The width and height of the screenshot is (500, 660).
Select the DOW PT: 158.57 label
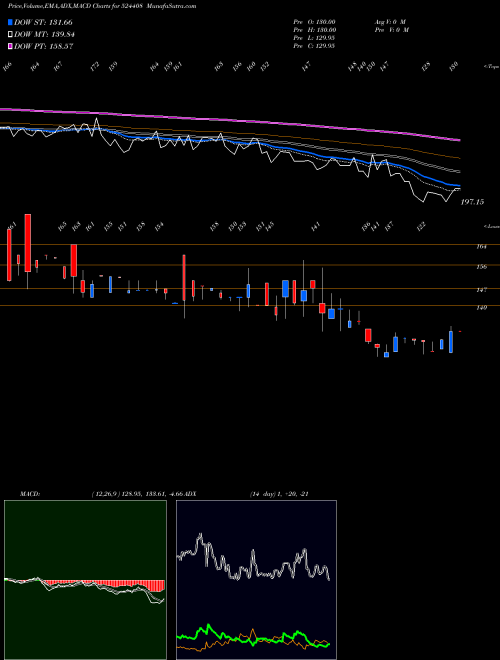click(44, 46)
